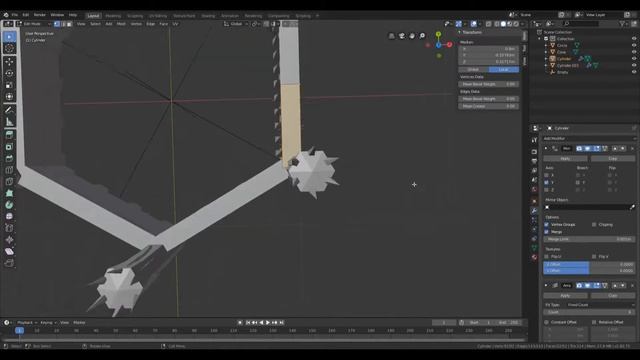Select the Poly Build tool

point(9,193)
